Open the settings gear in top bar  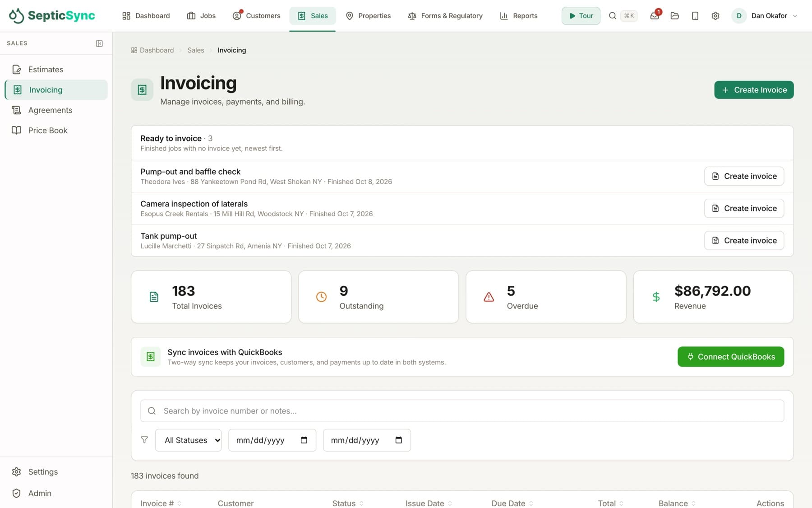coord(715,16)
